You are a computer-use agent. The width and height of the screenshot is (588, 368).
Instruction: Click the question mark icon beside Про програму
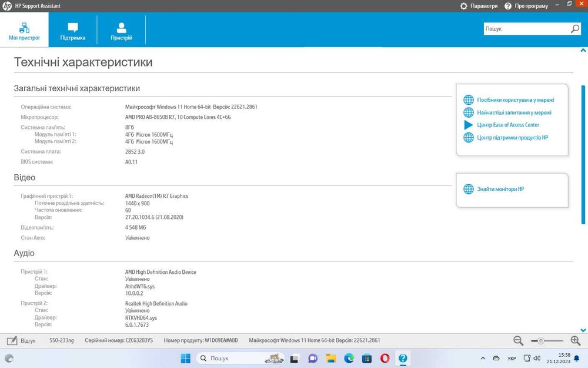tap(508, 6)
